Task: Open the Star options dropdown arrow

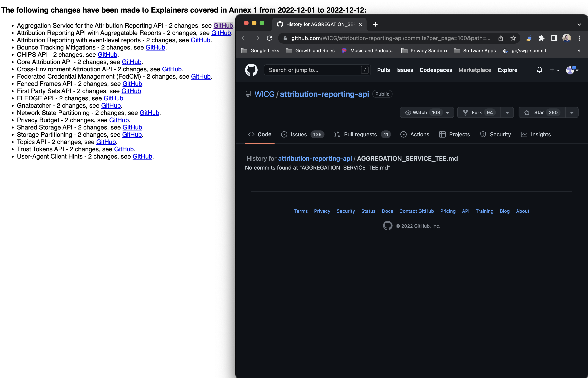Action: click(572, 112)
